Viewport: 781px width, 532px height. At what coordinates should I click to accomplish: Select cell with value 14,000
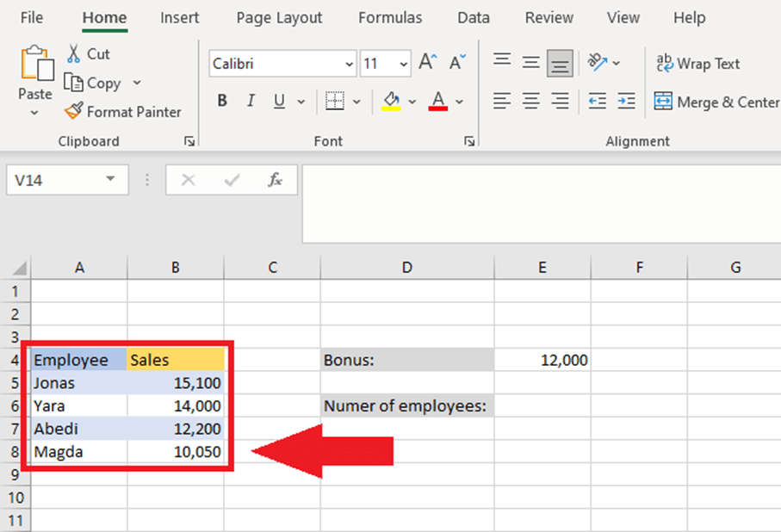click(x=176, y=405)
